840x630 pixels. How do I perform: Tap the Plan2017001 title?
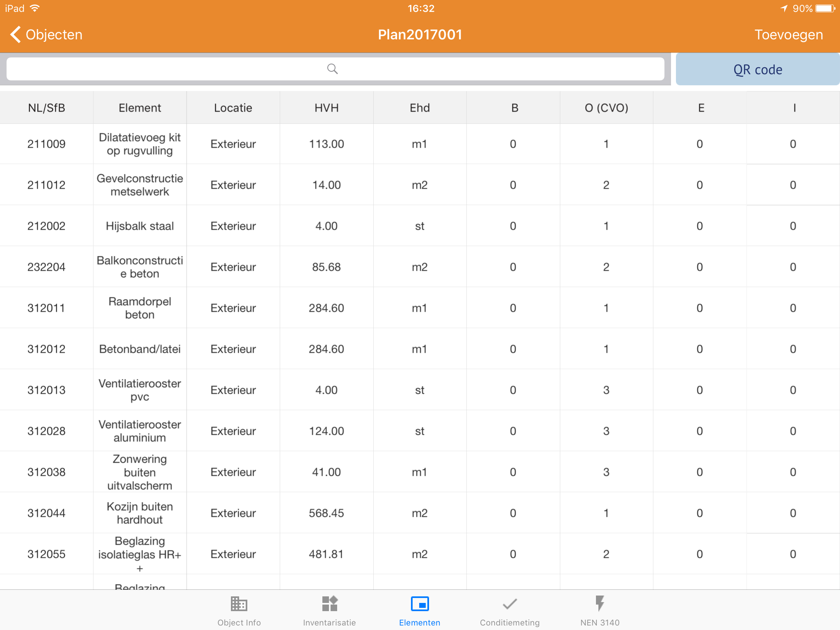click(420, 35)
